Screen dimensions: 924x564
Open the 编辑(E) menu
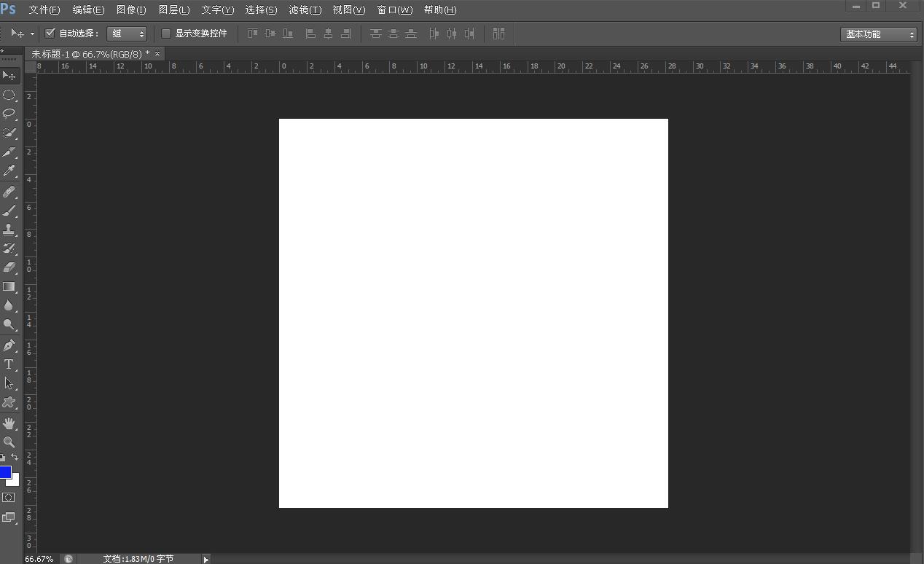[x=88, y=10]
